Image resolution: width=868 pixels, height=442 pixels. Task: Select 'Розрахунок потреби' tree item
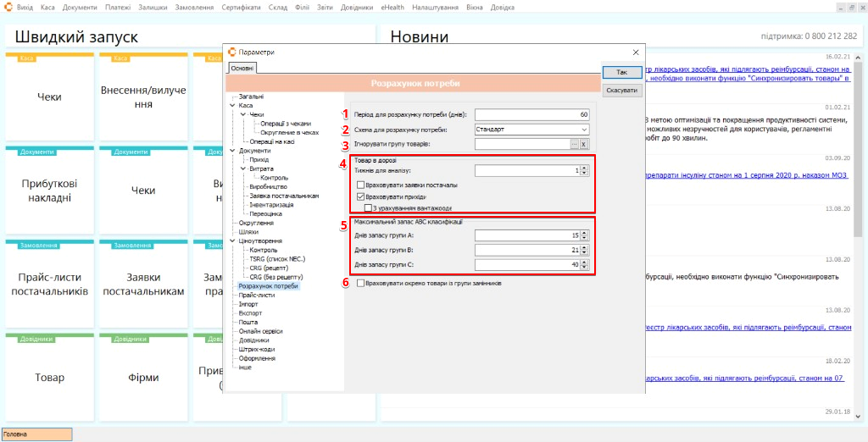click(268, 286)
